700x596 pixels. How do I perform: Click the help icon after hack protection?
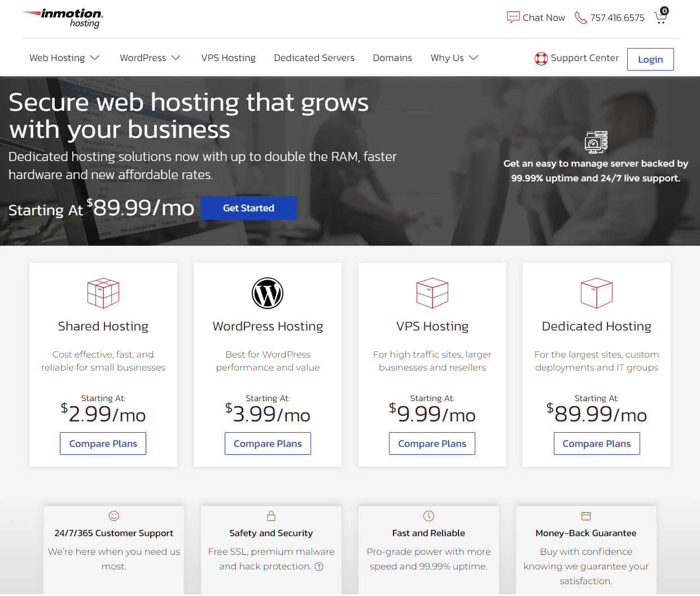pos(319,567)
